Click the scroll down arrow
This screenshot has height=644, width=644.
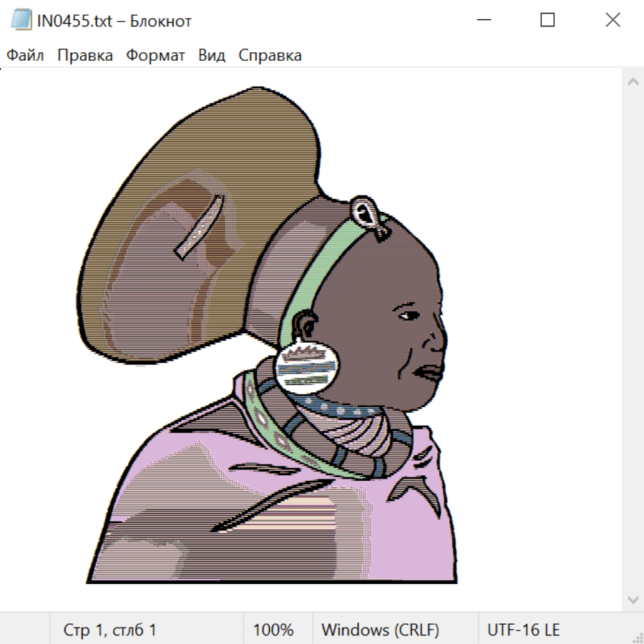pyautogui.click(x=633, y=598)
